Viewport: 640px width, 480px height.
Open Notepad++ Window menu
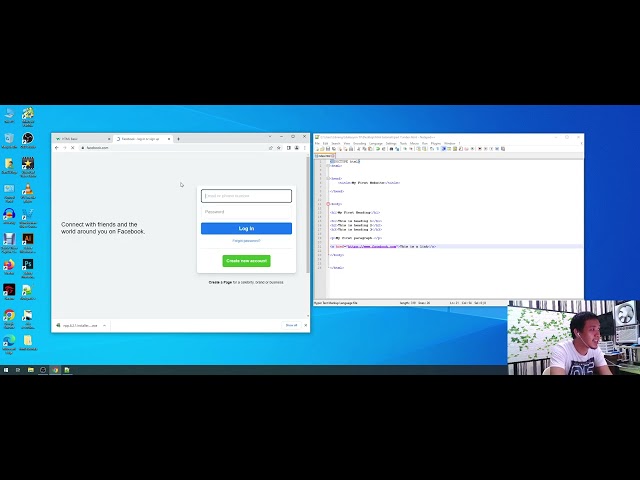click(450, 143)
